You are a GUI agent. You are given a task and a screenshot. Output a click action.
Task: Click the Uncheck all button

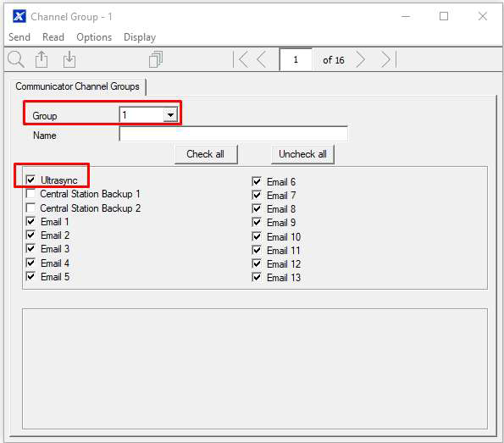[x=302, y=154]
